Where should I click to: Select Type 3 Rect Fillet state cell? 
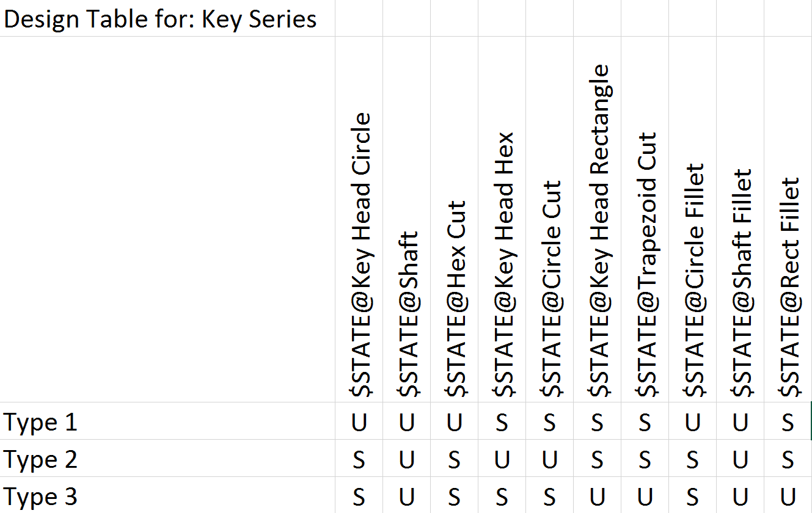point(788,495)
